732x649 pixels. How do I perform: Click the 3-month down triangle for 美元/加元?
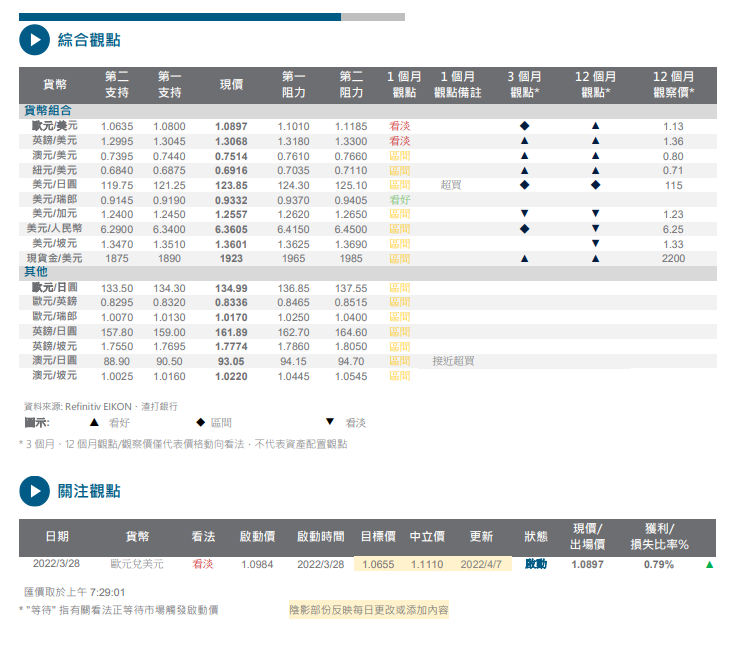(524, 214)
